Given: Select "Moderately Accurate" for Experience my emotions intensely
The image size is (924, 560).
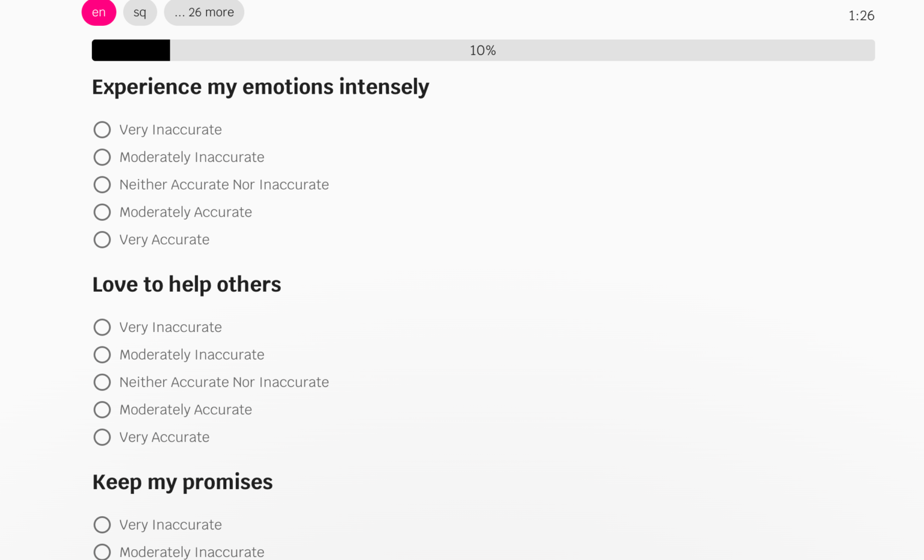Looking at the screenshot, I should click(102, 212).
